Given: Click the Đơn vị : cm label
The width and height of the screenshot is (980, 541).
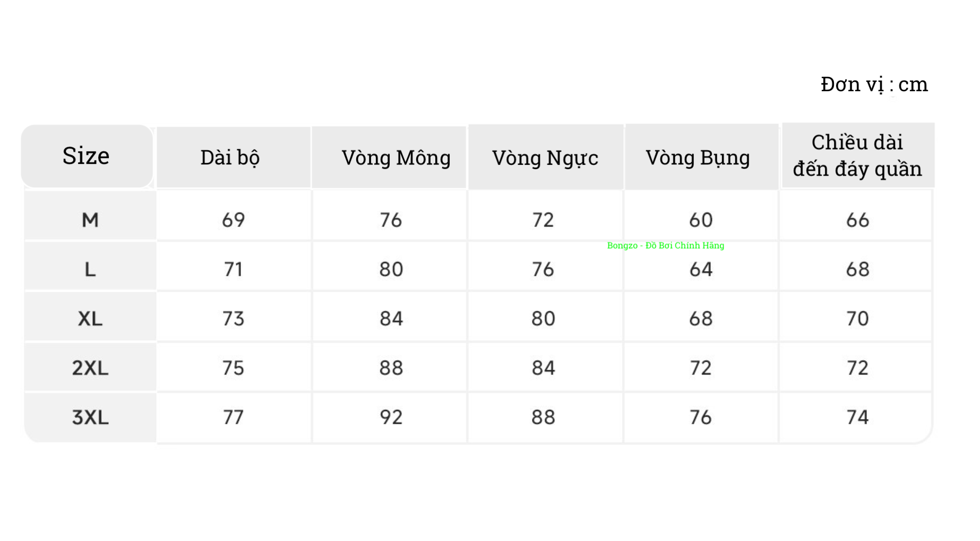Looking at the screenshot, I should (874, 84).
